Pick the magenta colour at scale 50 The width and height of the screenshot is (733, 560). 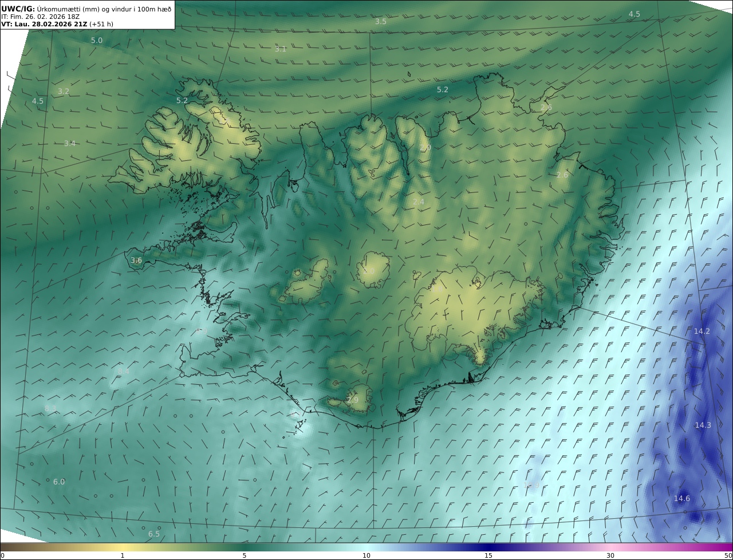point(729,547)
